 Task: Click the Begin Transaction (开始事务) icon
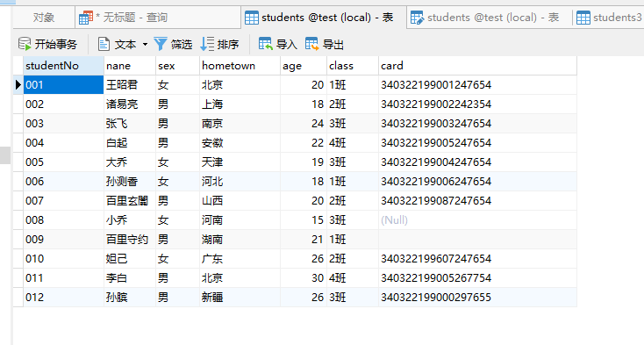[x=25, y=44]
